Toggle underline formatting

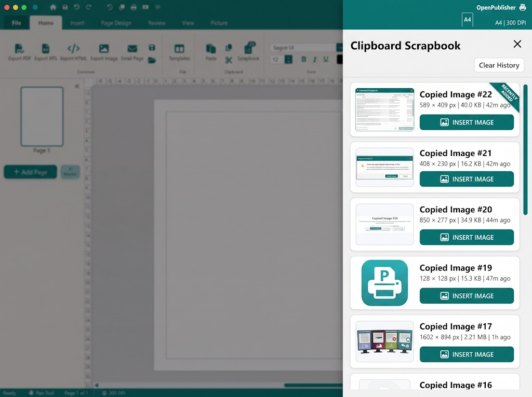tap(326, 59)
